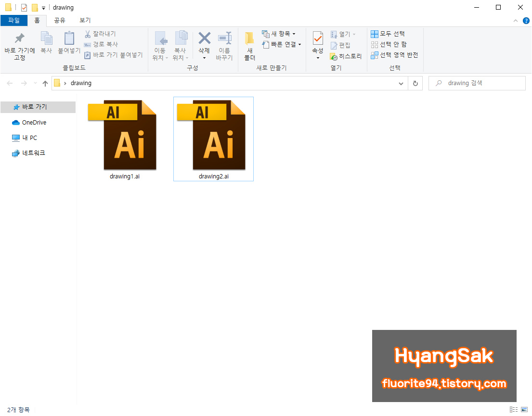Go back with the left arrow
Viewport: 532px width, 416px height.
(10, 83)
